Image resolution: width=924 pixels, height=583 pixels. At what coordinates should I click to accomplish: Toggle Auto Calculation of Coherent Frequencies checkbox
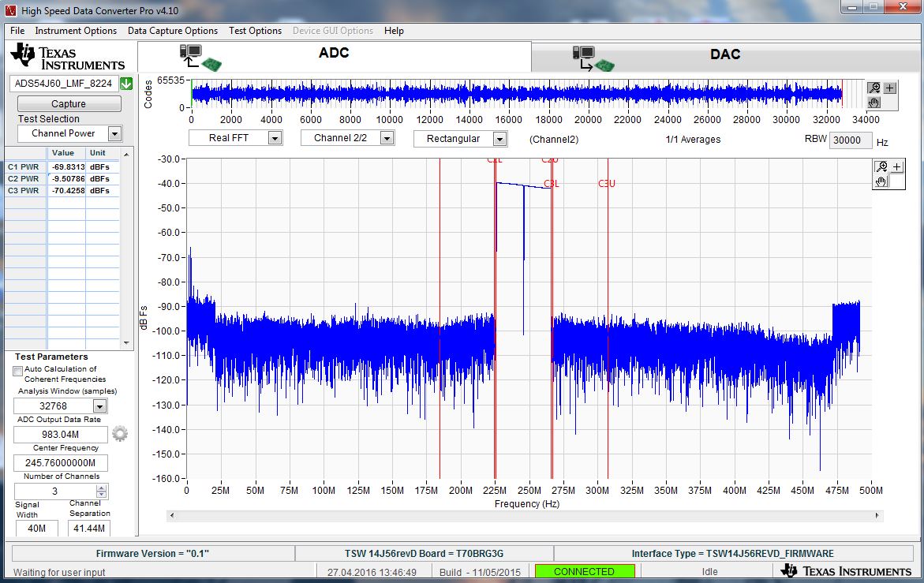pyautogui.click(x=17, y=371)
